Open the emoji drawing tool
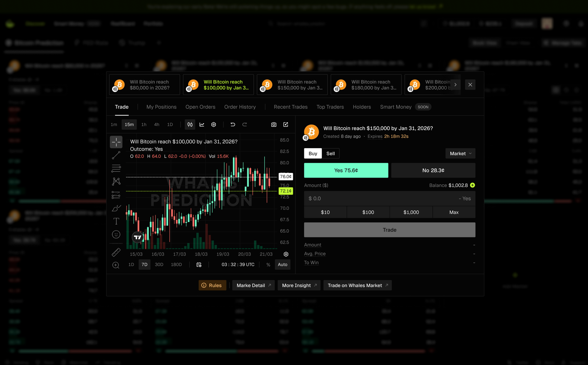The height and width of the screenshot is (365, 588). click(x=116, y=234)
